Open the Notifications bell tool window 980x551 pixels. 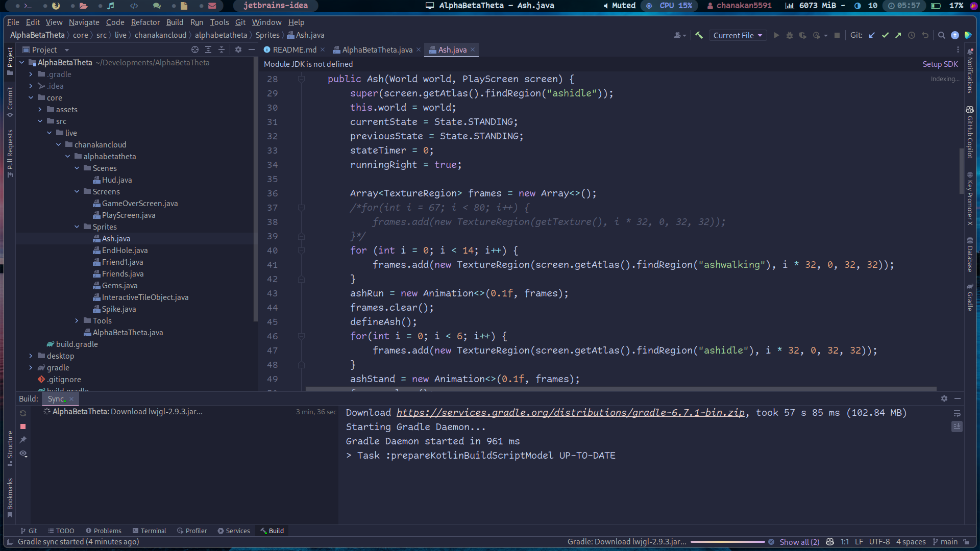(x=970, y=71)
